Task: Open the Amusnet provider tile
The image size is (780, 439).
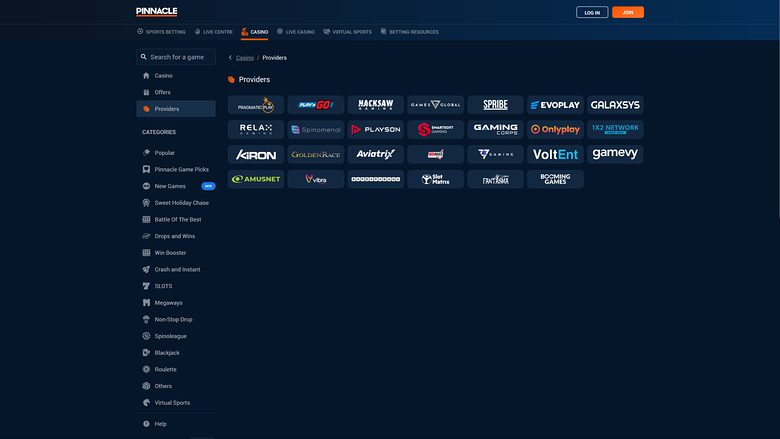Action: pos(256,179)
